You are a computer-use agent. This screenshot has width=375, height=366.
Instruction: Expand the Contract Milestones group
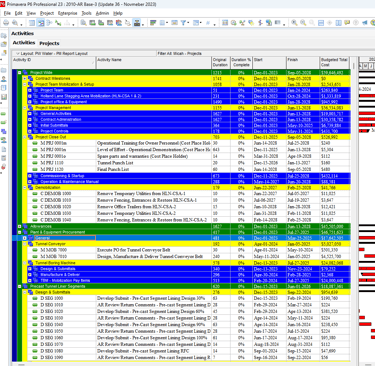(25, 78)
